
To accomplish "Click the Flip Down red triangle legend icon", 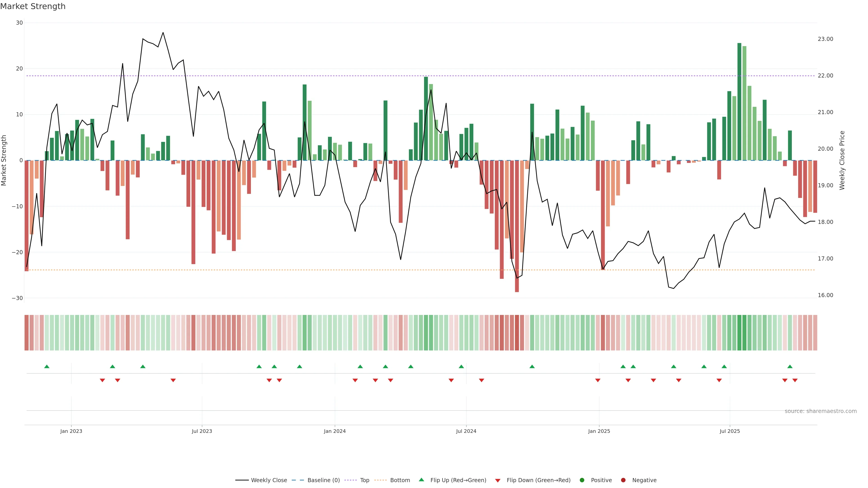I will [x=497, y=481].
